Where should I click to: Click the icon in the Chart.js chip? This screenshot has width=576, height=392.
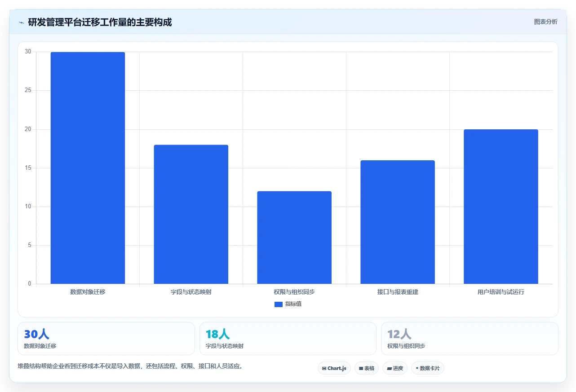pyautogui.click(x=324, y=369)
